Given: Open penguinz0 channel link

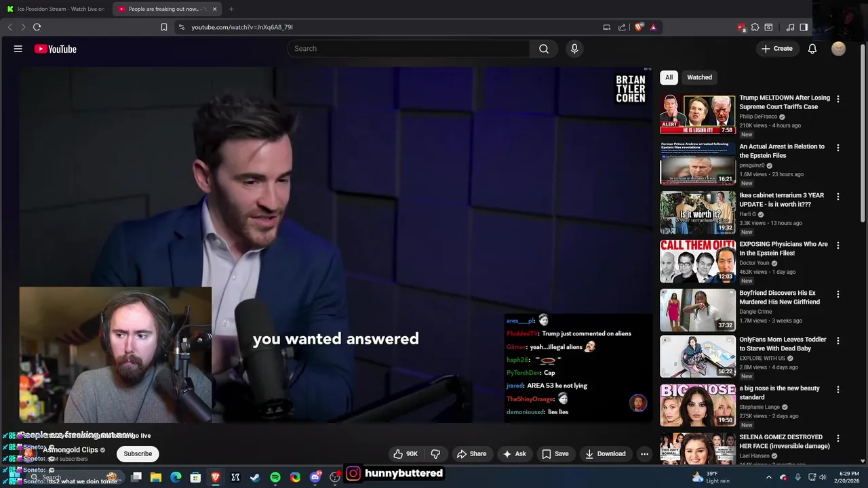Looking at the screenshot, I should [x=752, y=165].
